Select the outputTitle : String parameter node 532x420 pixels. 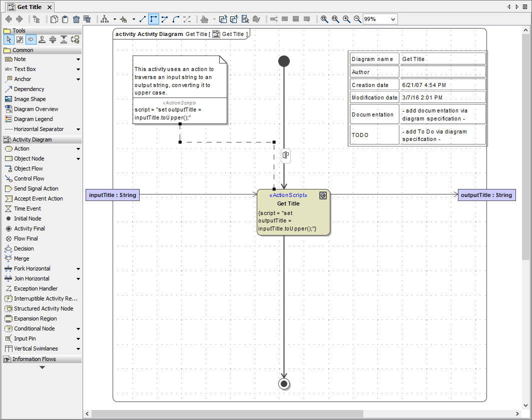coord(486,195)
